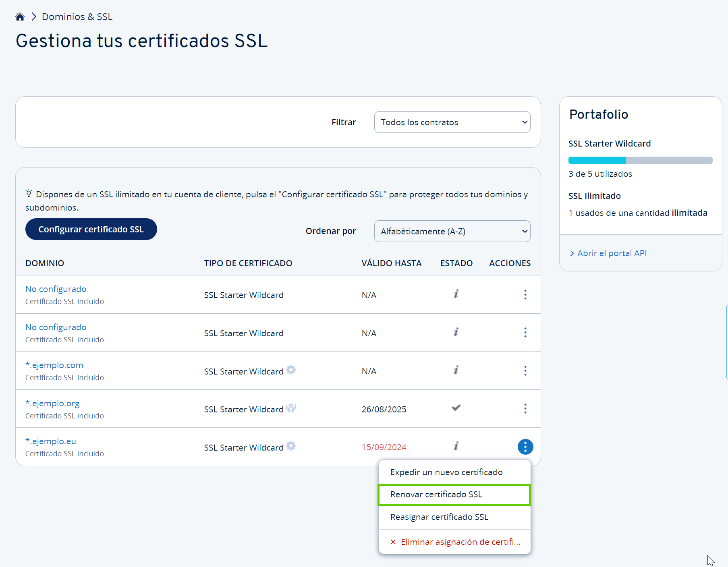Select Eliminar asignación de certifi... menu entry
This screenshot has width=728, height=567.
coord(454,542)
